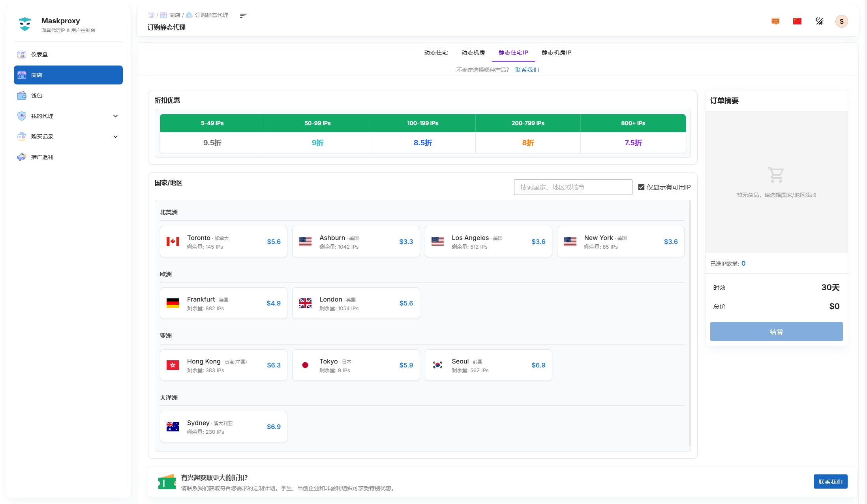The image size is (867, 504).
Task: Click the 5-49 IPs discount header
Action: coord(212,123)
